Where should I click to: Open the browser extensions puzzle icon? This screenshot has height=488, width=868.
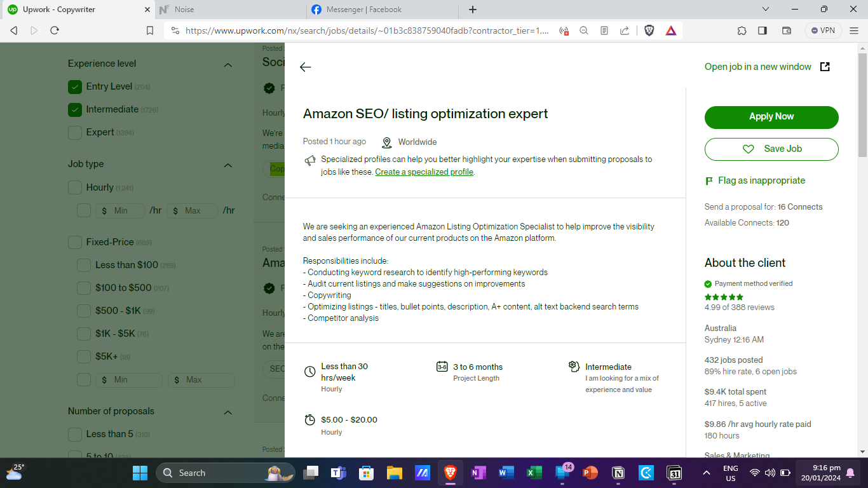(742, 30)
